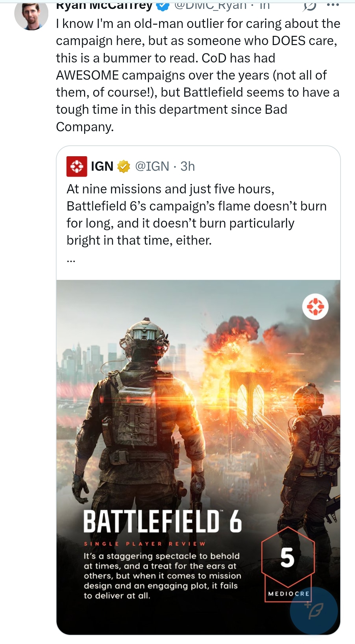This screenshot has width=355, height=644.
Task: Tap IGN's gold verified checkmark
Action: tap(124, 166)
